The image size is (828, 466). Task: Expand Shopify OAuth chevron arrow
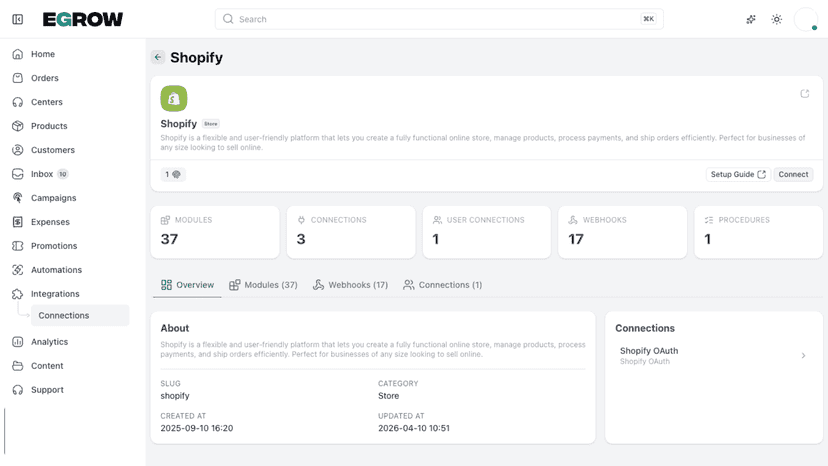tap(803, 356)
